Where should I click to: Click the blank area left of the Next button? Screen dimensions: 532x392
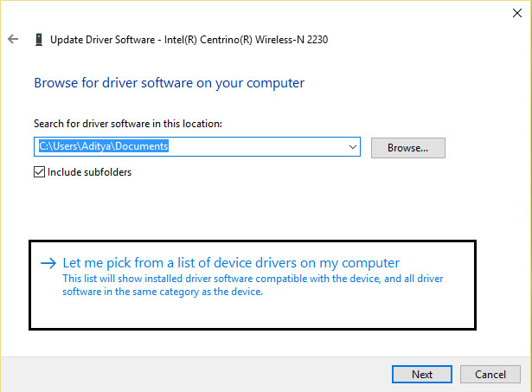click(x=216, y=374)
